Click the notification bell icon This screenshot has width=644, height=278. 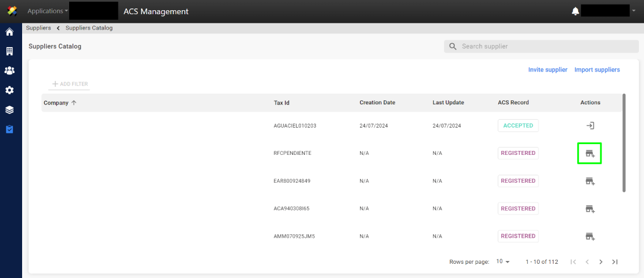pos(575,11)
